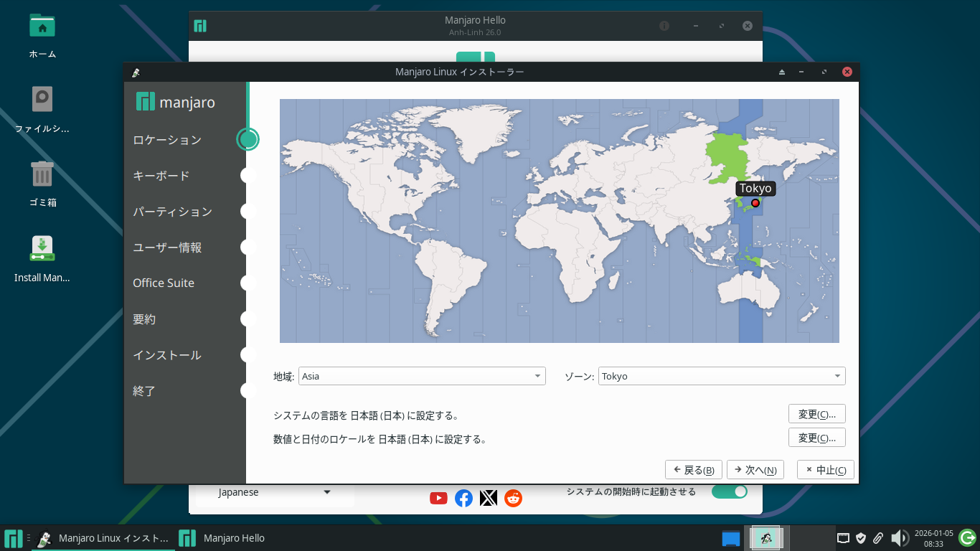Select the workspace pager thumbnail with installer
Image resolution: width=980 pixels, height=551 pixels.
(766, 538)
